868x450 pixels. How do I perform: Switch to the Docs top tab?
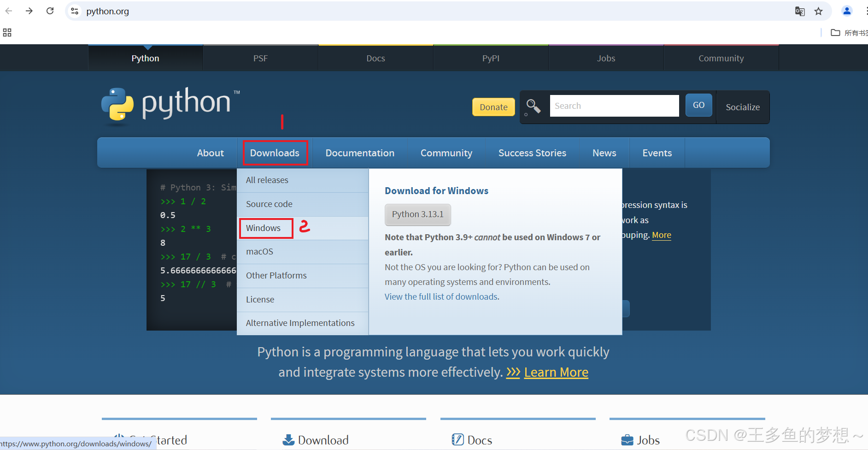click(376, 58)
